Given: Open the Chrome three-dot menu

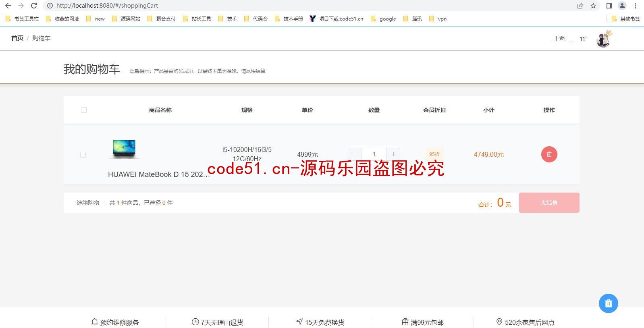Looking at the screenshot, I should coord(636,6).
